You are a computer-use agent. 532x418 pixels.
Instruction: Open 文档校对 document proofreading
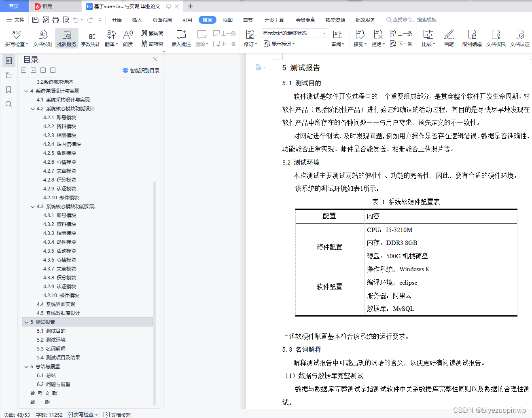(43, 38)
